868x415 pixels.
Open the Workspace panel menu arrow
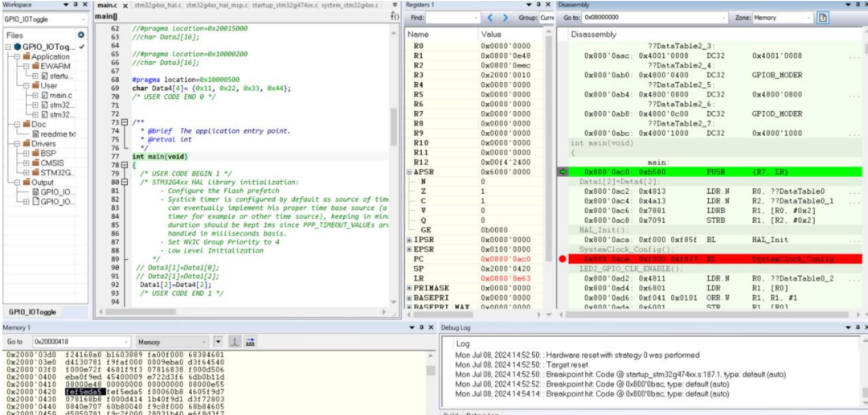coord(67,5)
